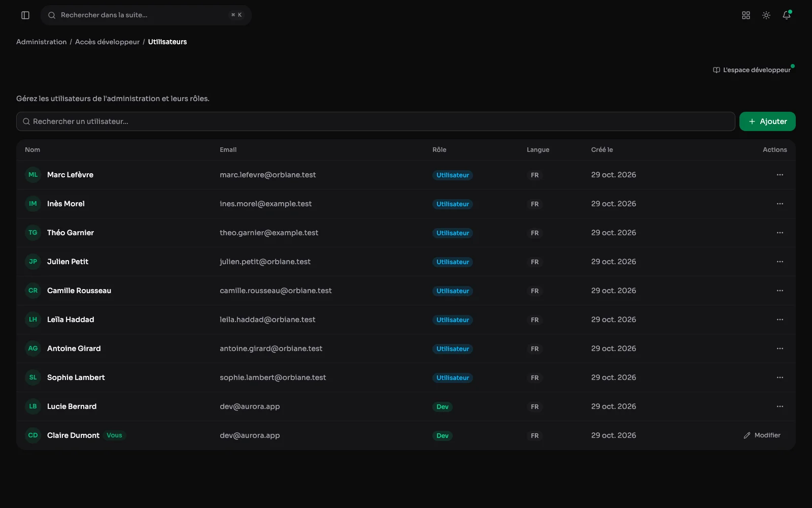Open the notifications bell

(x=787, y=15)
